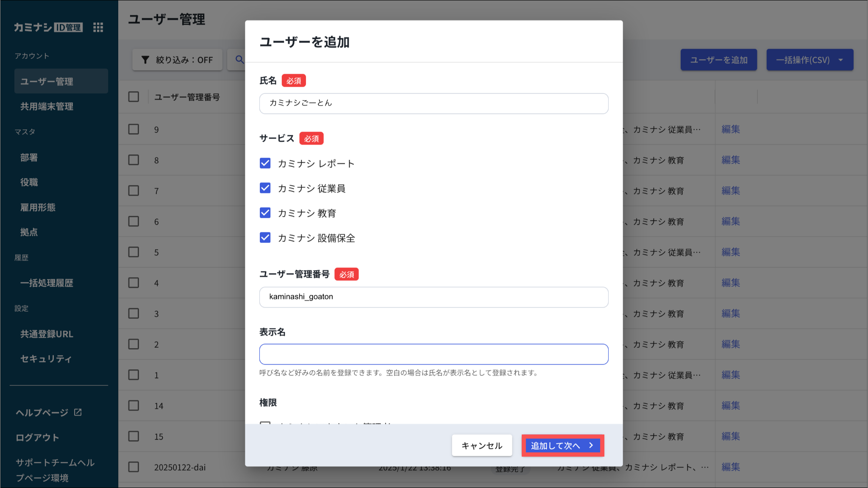This screenshot has height=488, width=868.
Task: Click the カミナシ ID管理 logo
Action: click(x=48, y=28)
